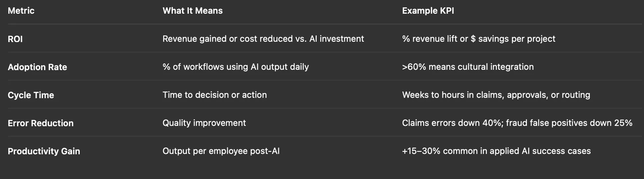Click '% of workflows using AI output daily'

click(x=236, y=67)
